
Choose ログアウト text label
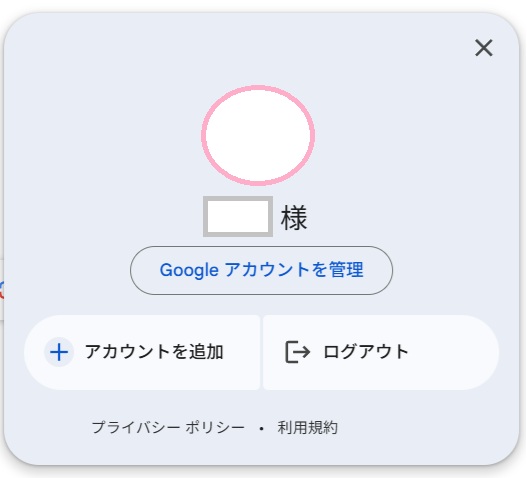pyautogui.click(x=366, y=352)
